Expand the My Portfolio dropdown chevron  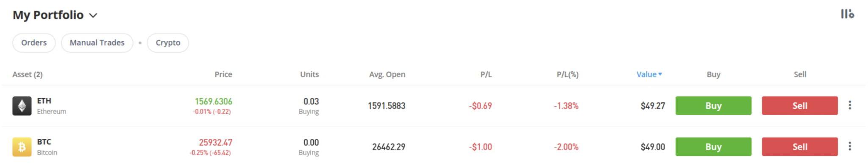pyautogui.click(x=93, y=16)
